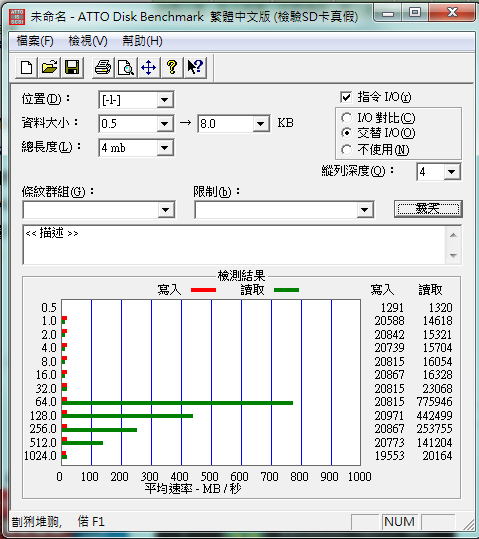Click the start benchmark button beside 限制
479x539 pixels.
coord(428,209)
